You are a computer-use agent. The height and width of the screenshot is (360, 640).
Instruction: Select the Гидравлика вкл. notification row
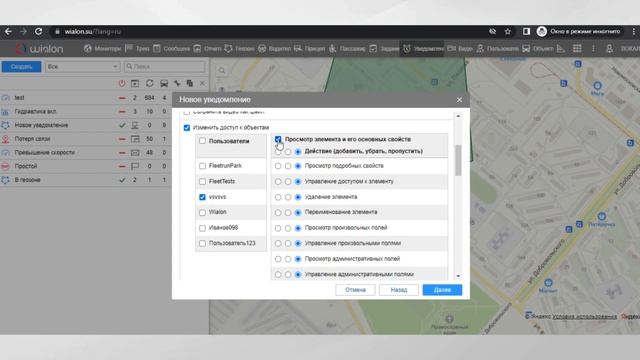coord(86,111)
